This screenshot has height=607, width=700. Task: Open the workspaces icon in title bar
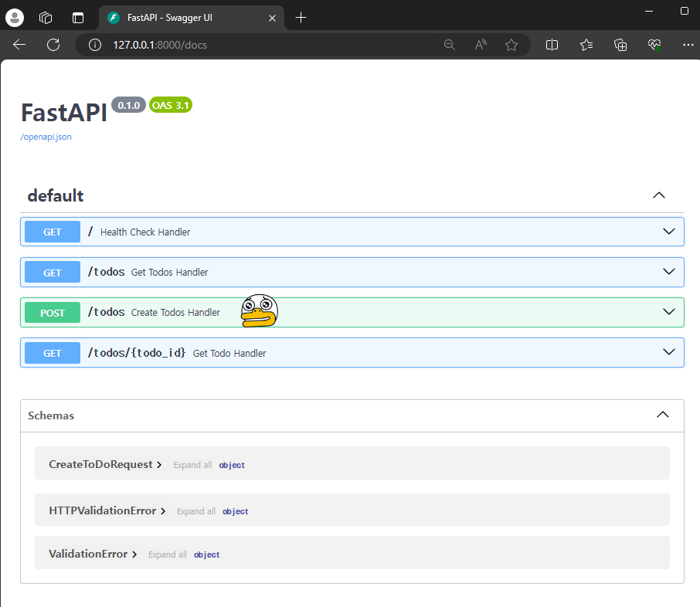coord(46,18)
